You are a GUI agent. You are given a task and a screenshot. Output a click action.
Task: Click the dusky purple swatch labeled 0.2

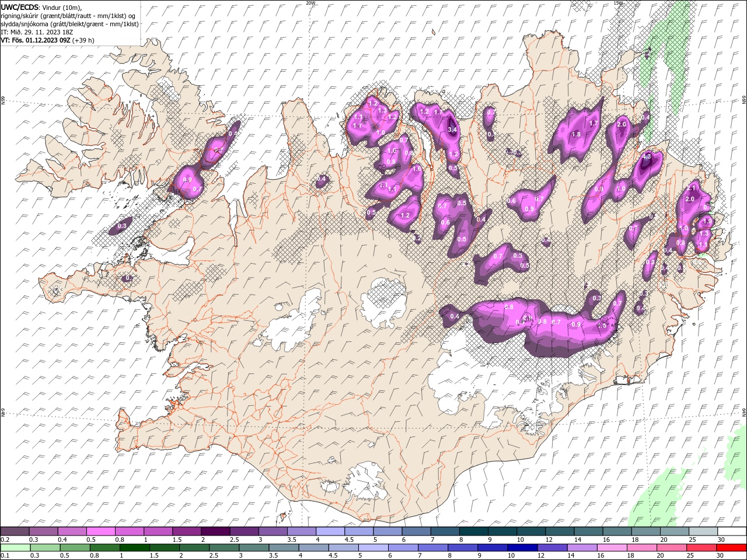pyautogui.click(x=15, y=531)
